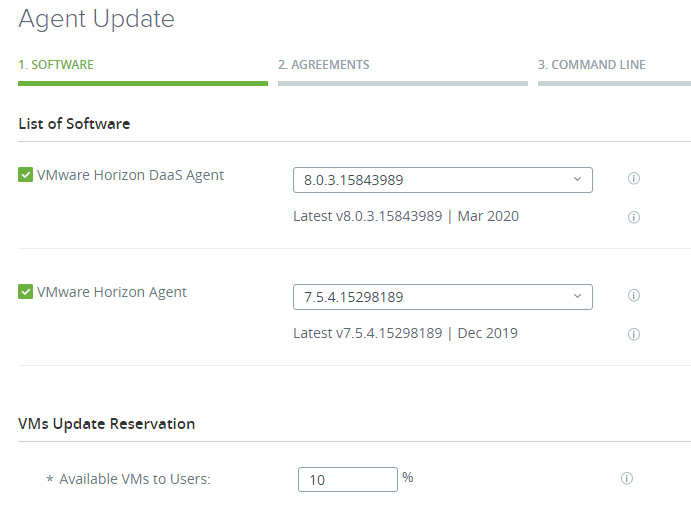Click the VMs Update Reservation heading
Screen dimensions: 691x515
(x=106, y=423)
